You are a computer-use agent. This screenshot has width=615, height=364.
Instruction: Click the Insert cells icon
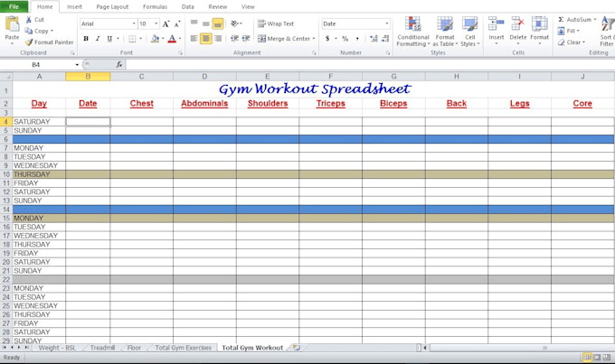(x=496, y=23)
